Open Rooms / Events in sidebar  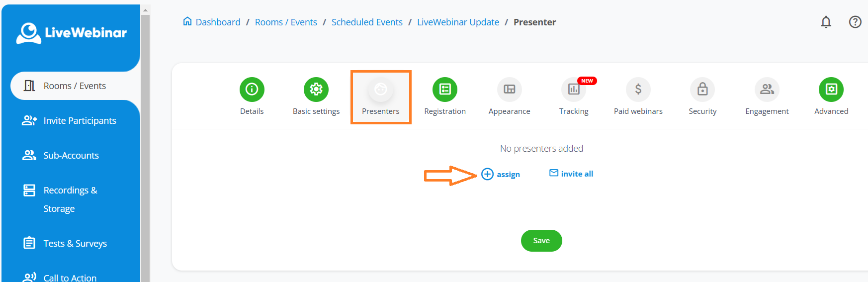click(75, 86)
